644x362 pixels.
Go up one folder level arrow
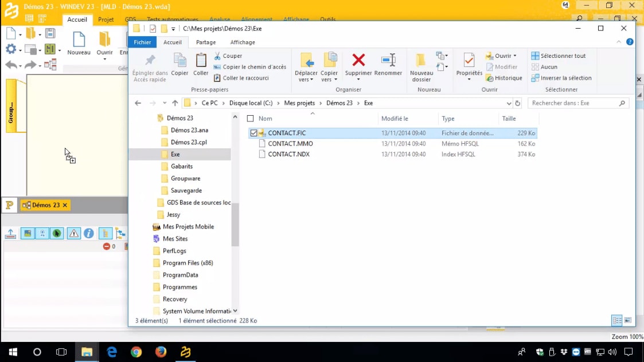[175, 103]
